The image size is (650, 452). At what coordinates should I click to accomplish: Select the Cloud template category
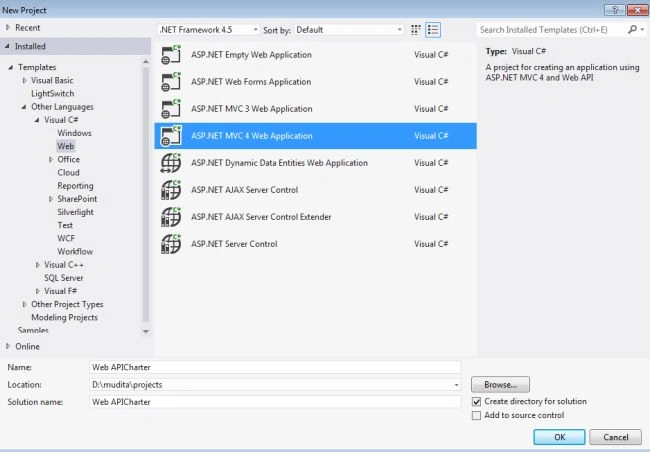pos(68,173)
